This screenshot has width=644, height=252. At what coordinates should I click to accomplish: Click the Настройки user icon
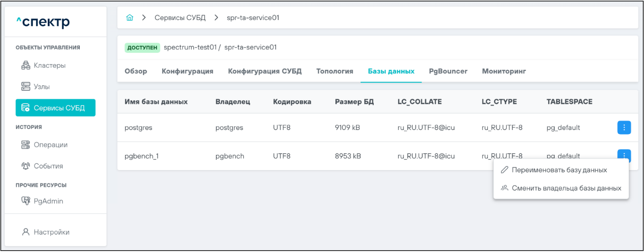pyautogui.click(x=26, y=232)
